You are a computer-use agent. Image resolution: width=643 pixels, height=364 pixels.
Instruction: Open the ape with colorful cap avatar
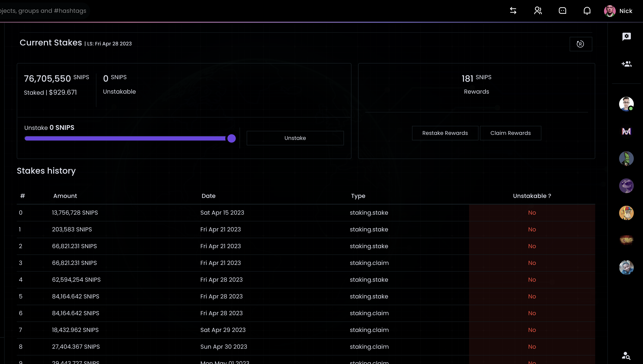[626, 213]
